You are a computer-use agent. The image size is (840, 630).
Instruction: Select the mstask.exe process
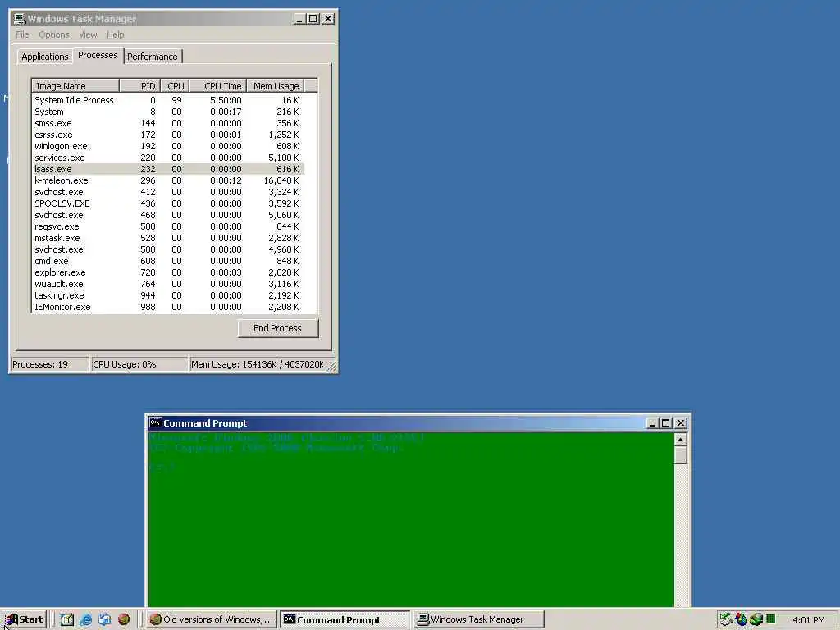[167, 238]
